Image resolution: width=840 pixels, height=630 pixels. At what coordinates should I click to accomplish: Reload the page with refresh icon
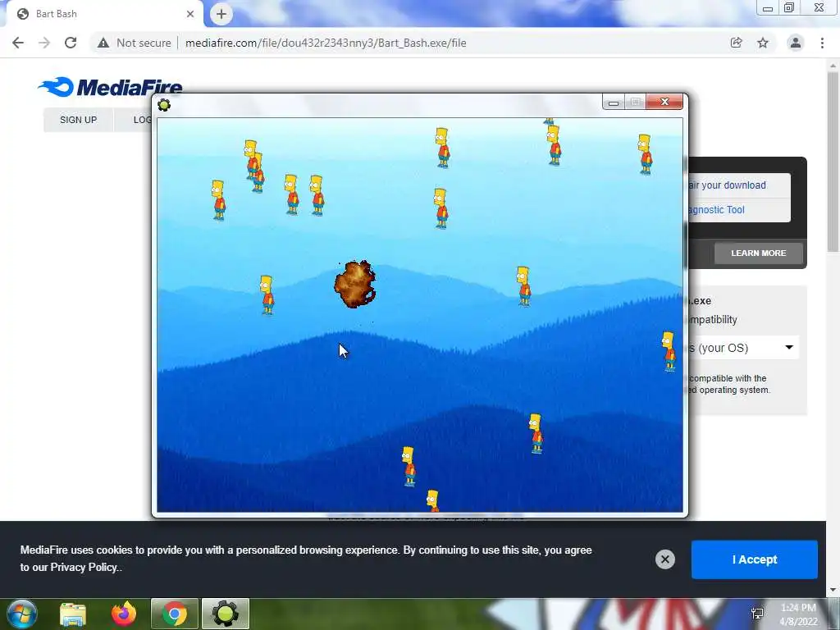(x=71, y=43)
